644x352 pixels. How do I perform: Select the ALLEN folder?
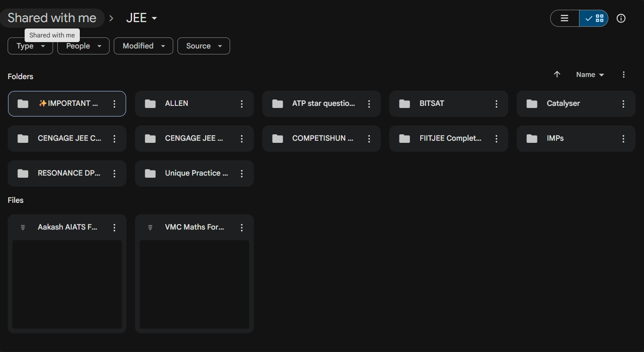[x=194, y=104]
